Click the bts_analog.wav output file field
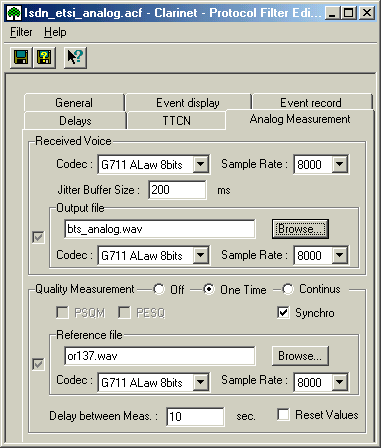The width and height of the screenshot is (381, 448). click(160, 229)
